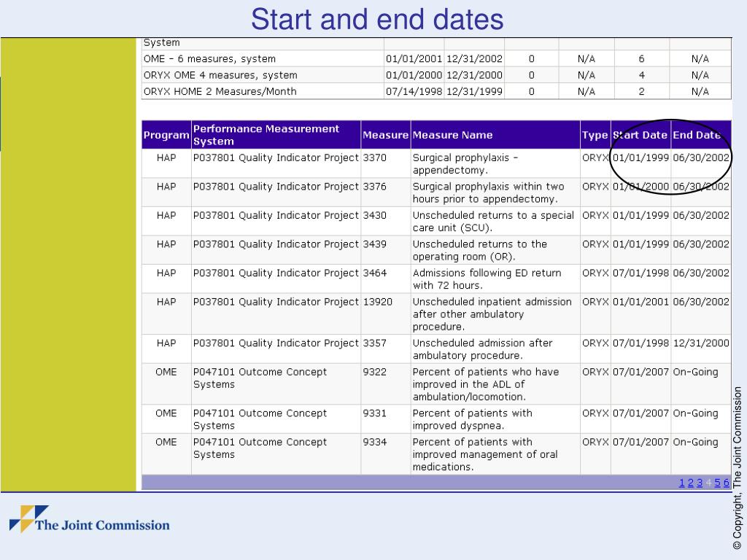Click the 'ORYX OME 4 measures, system' row
This screenshot has width=747, height=560.
click(x=436, y=75)
